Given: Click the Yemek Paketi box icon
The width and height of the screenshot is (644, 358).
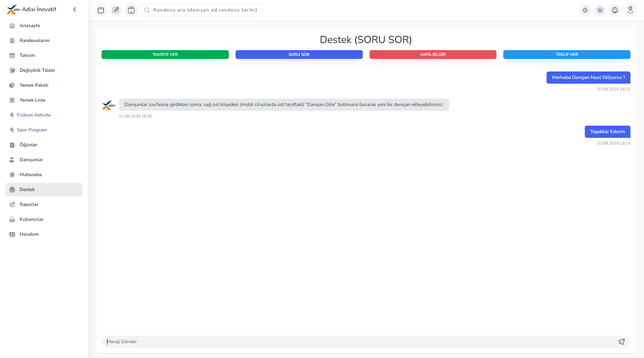Looking at the screenshot, I should coord(12,85).
